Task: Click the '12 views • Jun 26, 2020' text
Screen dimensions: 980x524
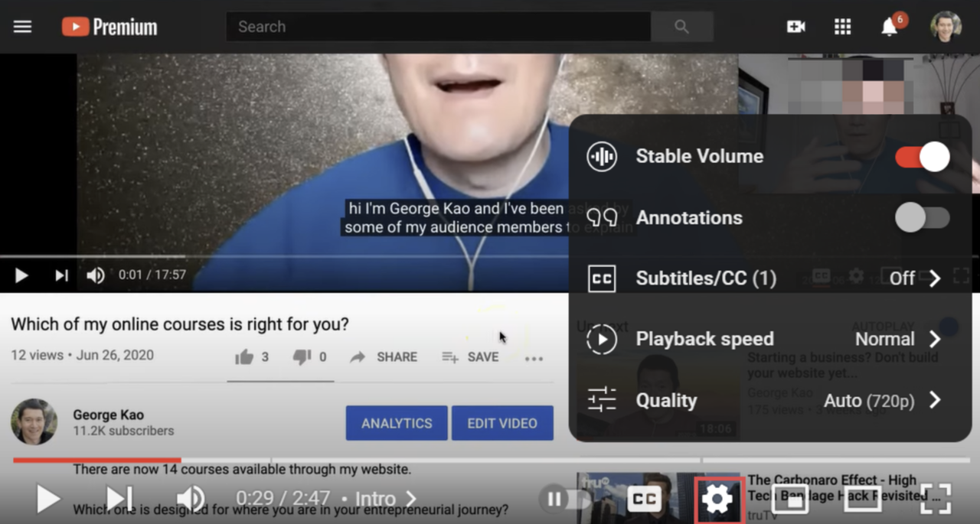Action: [x=82, y=356]
